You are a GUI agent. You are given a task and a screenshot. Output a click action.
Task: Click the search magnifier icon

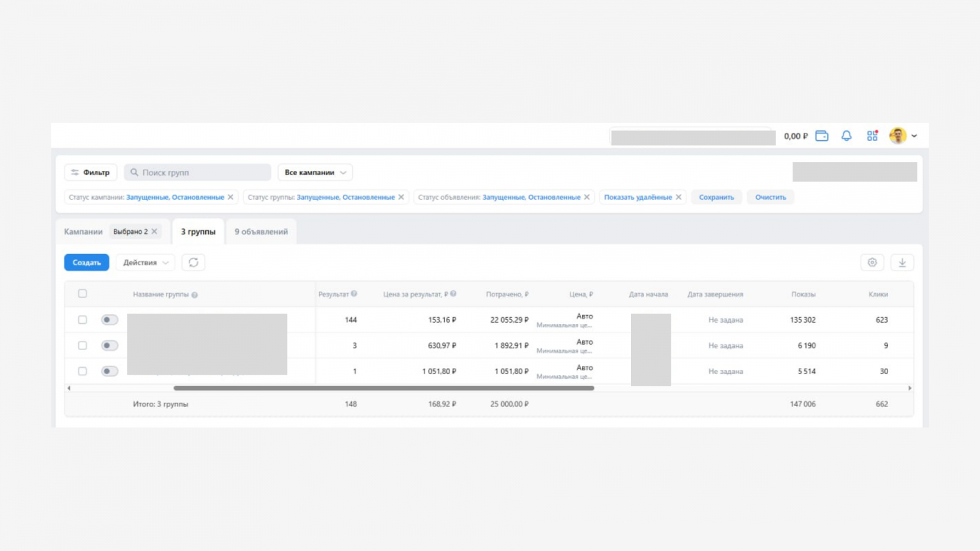tap(134, 173)
